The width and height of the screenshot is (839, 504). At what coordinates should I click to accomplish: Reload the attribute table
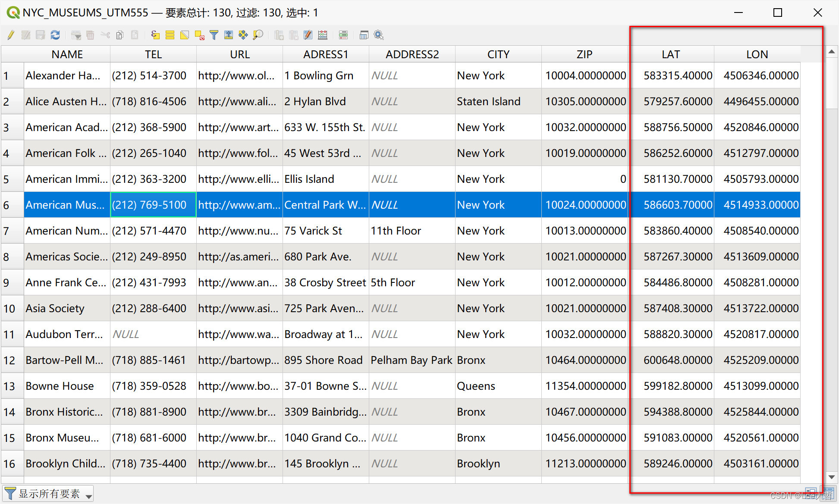point(55,35)
